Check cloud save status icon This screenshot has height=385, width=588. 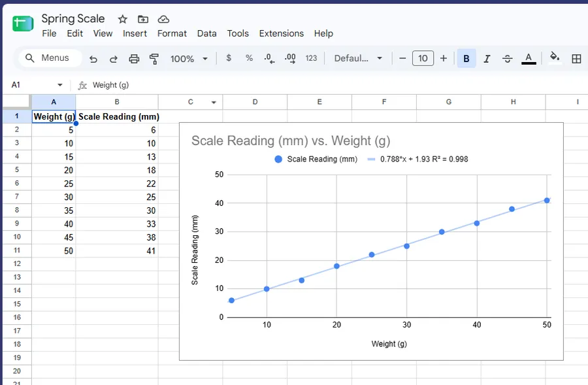pyautogui.click(x=163, y=19)
